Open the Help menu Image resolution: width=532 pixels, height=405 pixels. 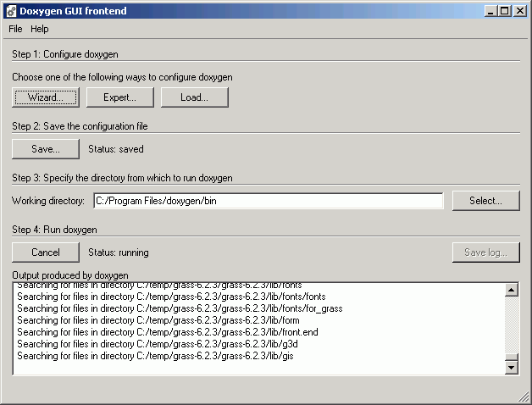(39, 29)
